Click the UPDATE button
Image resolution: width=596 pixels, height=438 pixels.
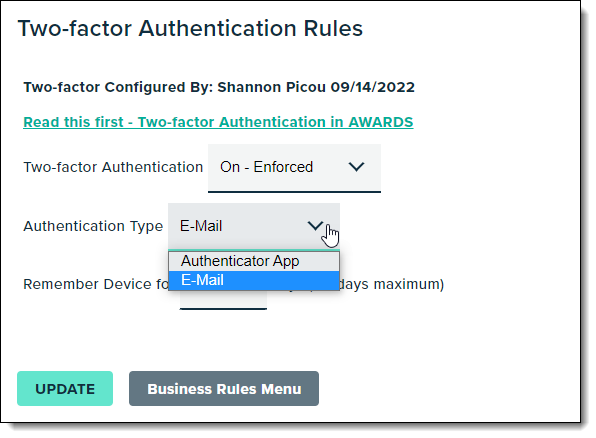click(65, 389)
